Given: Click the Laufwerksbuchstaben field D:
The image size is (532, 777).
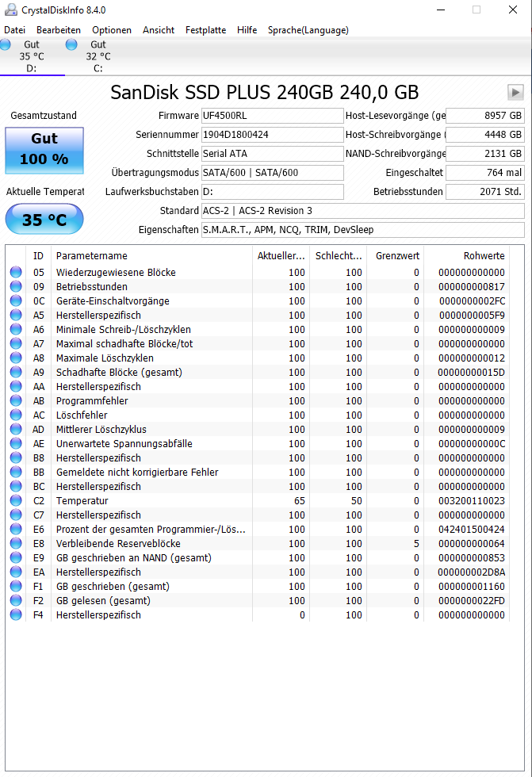Looking at the screenshot, I should 273,192.
